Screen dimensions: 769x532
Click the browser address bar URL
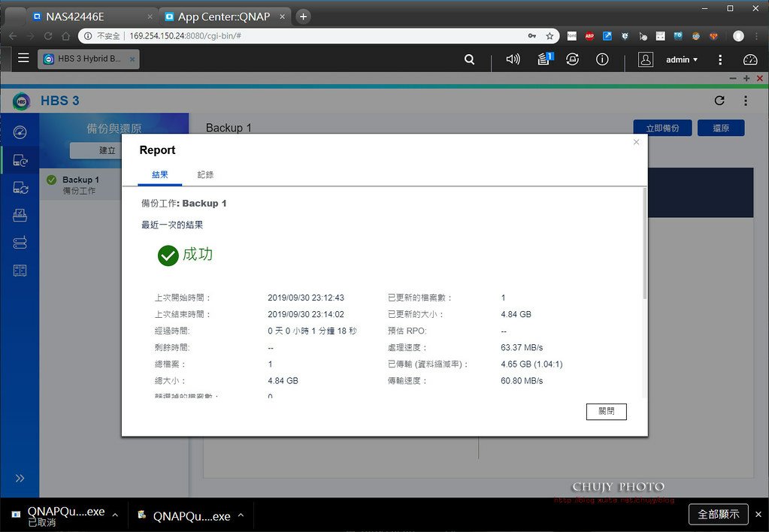click(x=186, y=36)
